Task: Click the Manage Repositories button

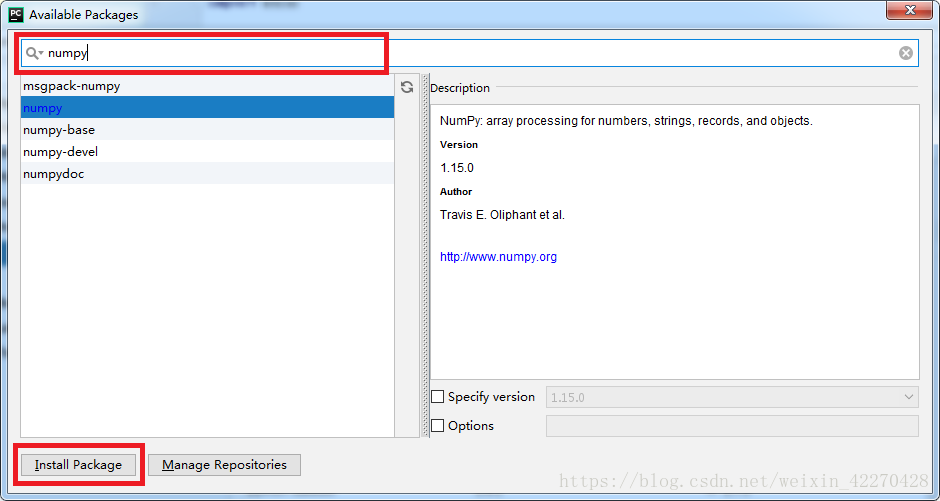Action: tap(224, 465)
